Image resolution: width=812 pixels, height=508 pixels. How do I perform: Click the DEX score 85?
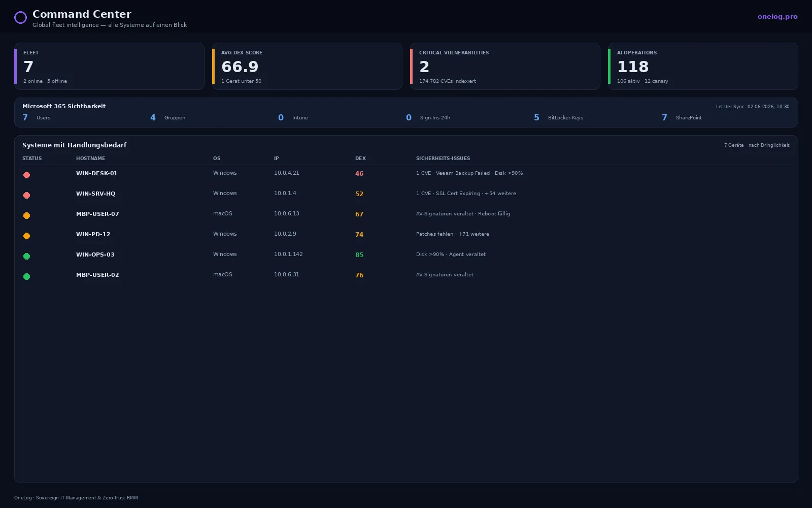pyautogui.click(x=359, y=255)
